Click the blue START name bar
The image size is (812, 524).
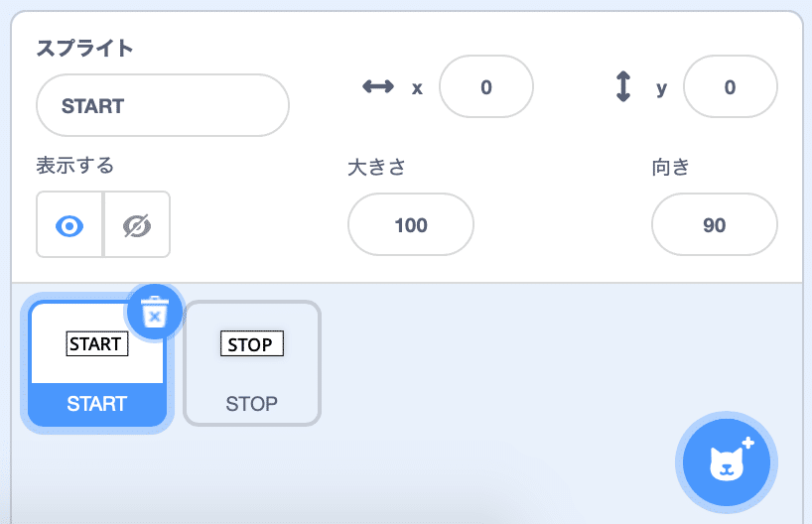click(97, 404)
